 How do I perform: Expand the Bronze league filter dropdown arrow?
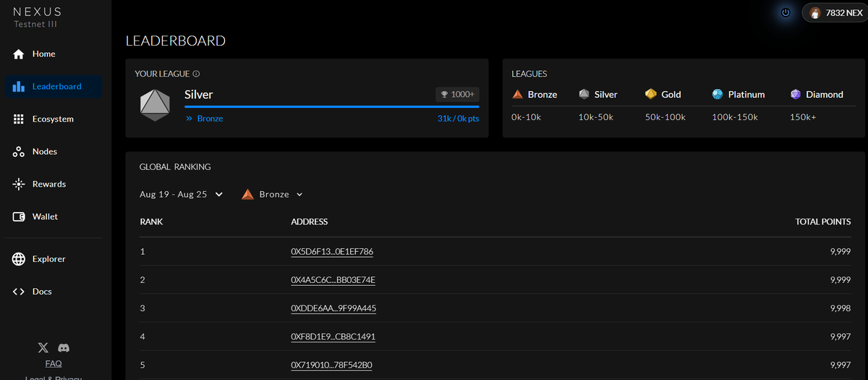tap(299, 195)
